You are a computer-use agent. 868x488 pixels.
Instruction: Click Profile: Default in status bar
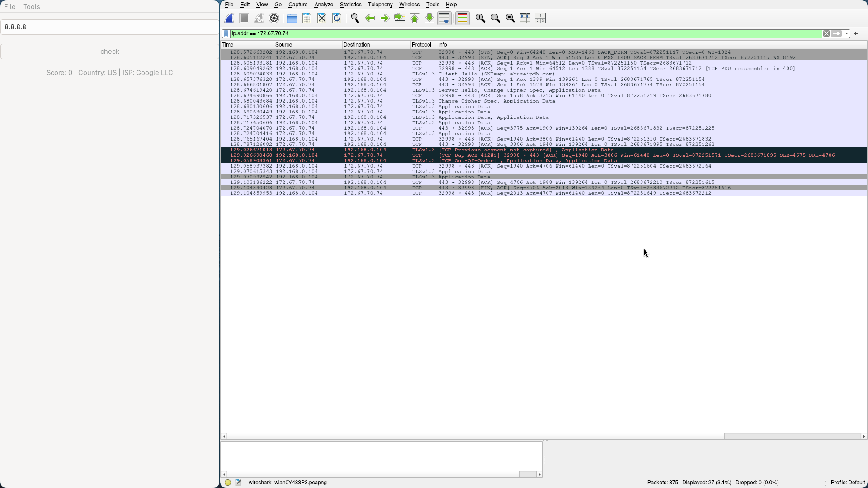[x=848, y=483]
